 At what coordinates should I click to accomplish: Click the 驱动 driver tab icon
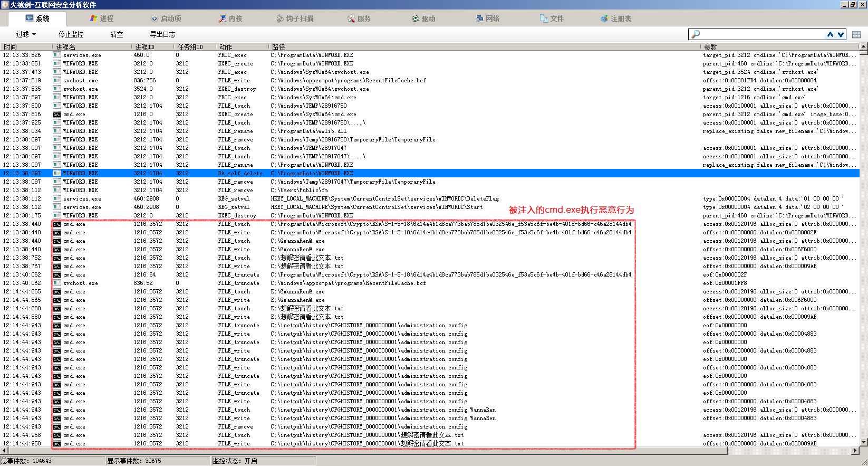pyautogui.click(x=416, y=18)
